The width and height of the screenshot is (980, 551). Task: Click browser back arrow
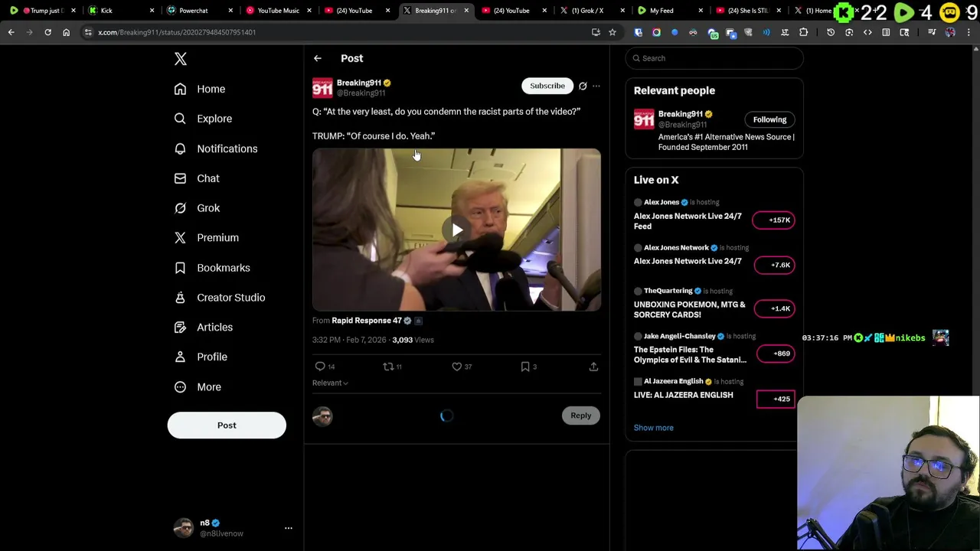pos(11,32)
